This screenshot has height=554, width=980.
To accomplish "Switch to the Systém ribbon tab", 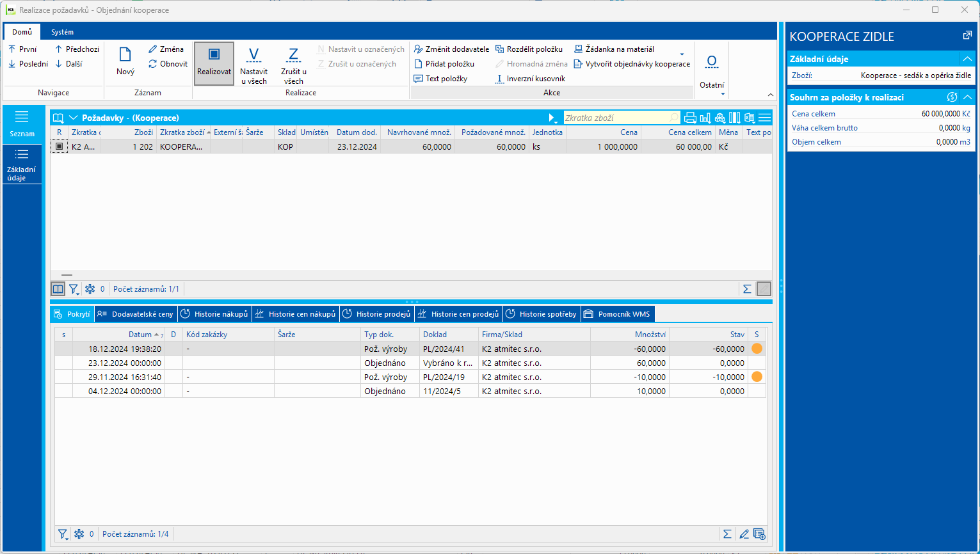I will click(62, 32).
